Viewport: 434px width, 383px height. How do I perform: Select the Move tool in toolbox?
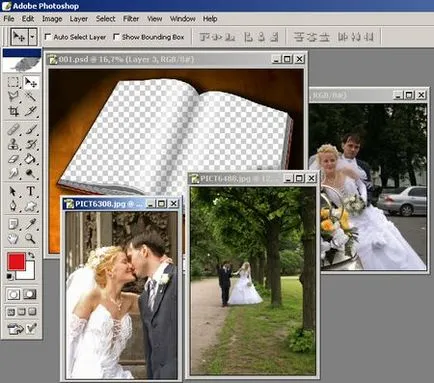31,82
